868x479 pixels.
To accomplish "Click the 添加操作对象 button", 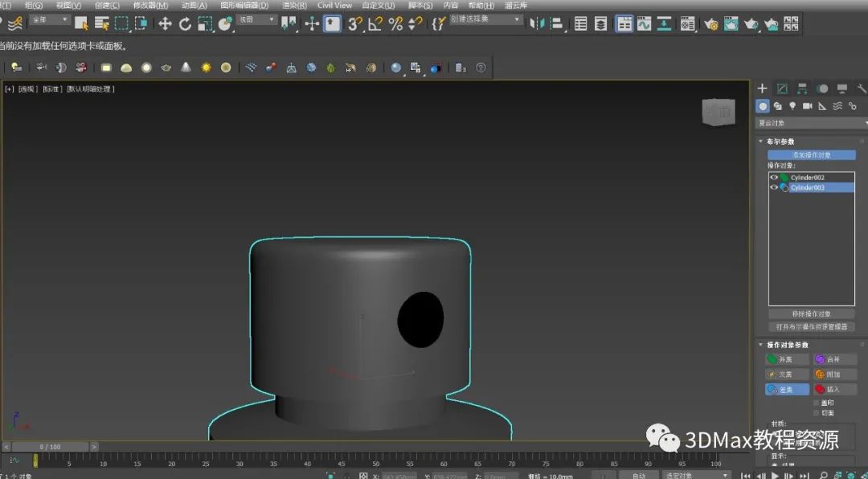I will [x=811, y=154].
